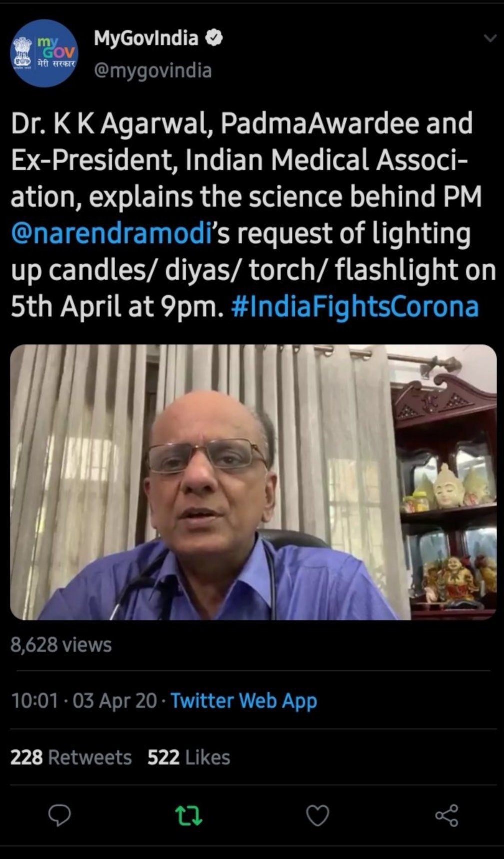Click the @mygovindia handle
504x859 pixels.
(x=153, y=71)
